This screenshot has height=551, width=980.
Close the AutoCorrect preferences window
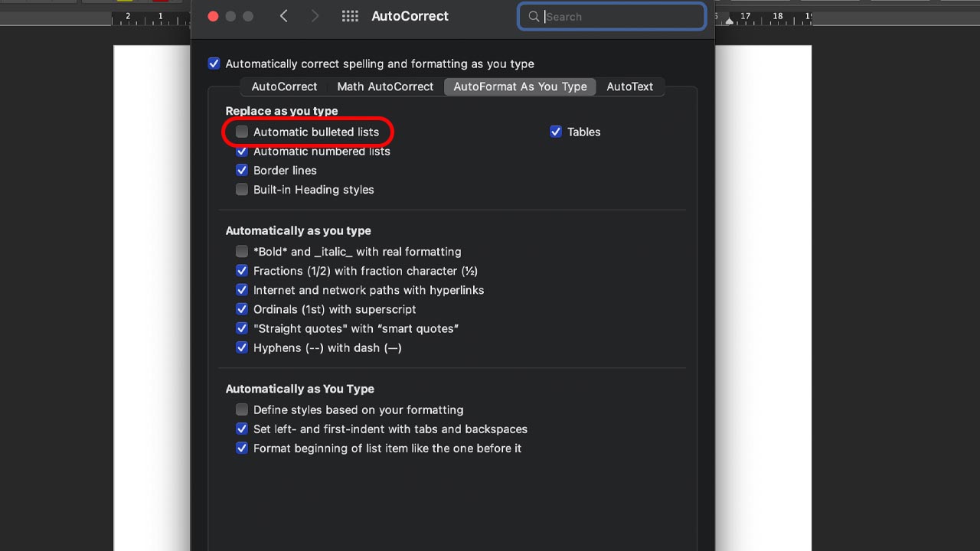[x=214, y=16]
